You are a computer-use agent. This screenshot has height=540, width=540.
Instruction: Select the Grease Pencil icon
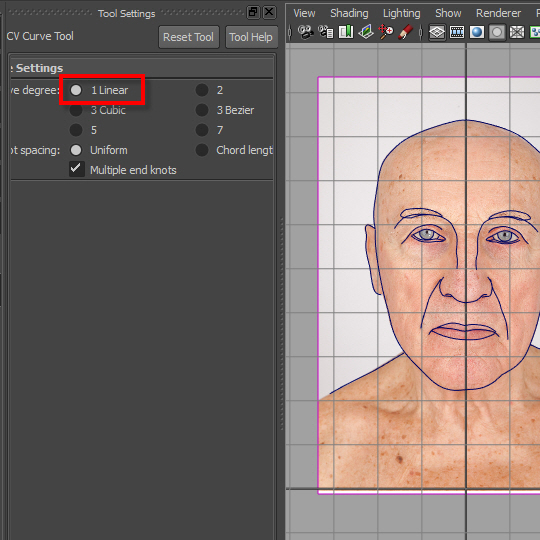406,32
